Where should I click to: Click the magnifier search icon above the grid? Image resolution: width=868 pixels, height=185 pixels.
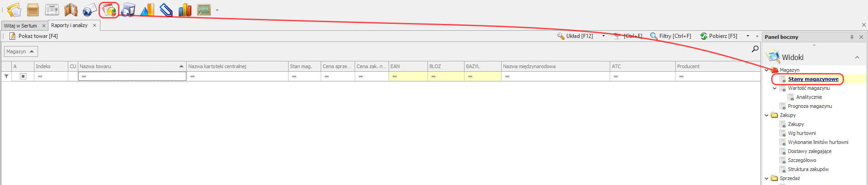[x=755, y=49]
